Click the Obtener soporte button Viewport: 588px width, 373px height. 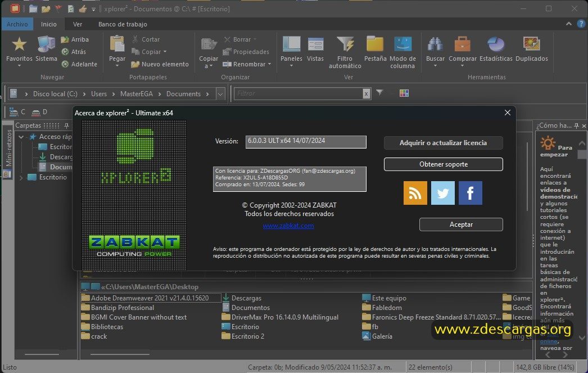[443, 164]
